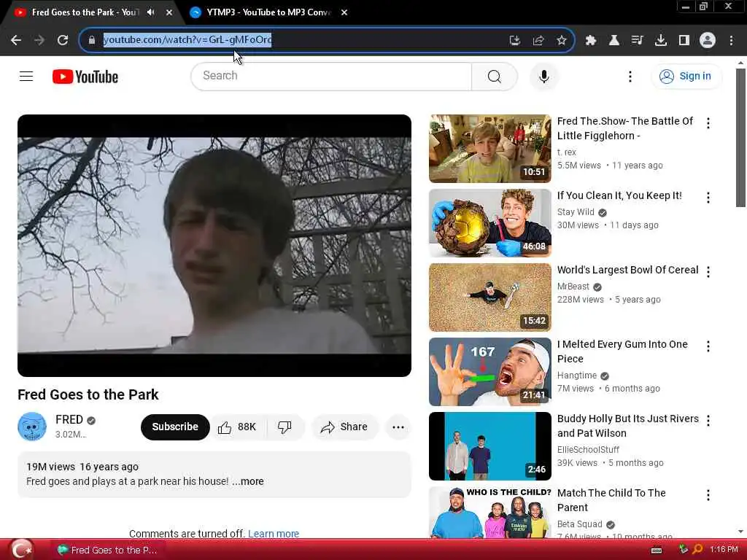This screenshot has height=560, width=747.
Task: Open the FRED channel name link
Action: tap(69, 419)
